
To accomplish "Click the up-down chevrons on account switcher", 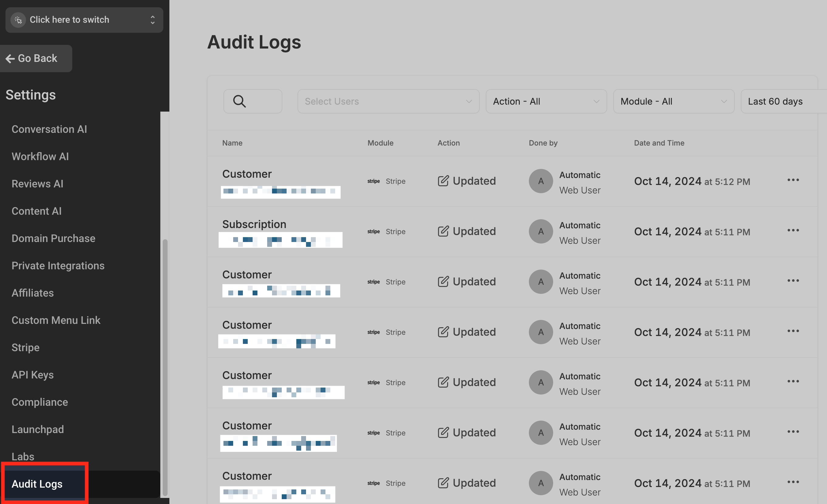I will pyautogui.click(x=153, y=20).
